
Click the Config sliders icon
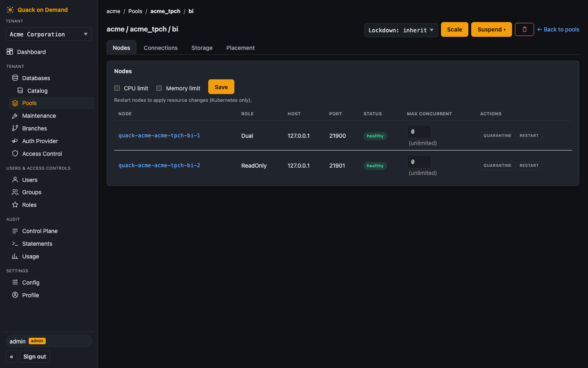(x=15, y=282)
